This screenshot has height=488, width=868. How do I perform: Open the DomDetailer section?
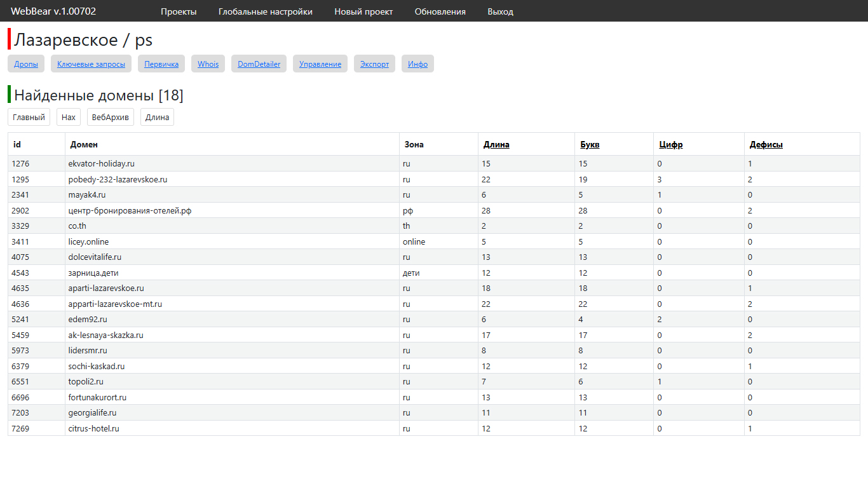tap(259, 64)
